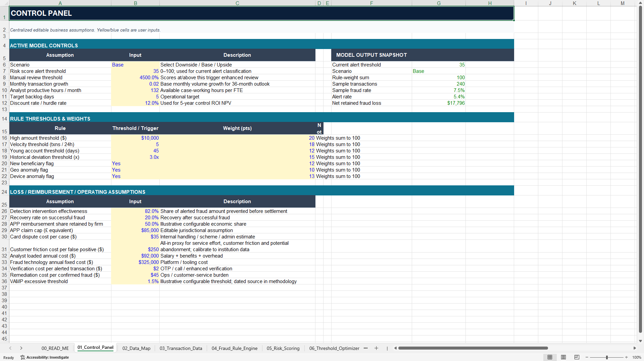Click zoom out minus button
Screen dimensions: 644x361
pos(587,357)
